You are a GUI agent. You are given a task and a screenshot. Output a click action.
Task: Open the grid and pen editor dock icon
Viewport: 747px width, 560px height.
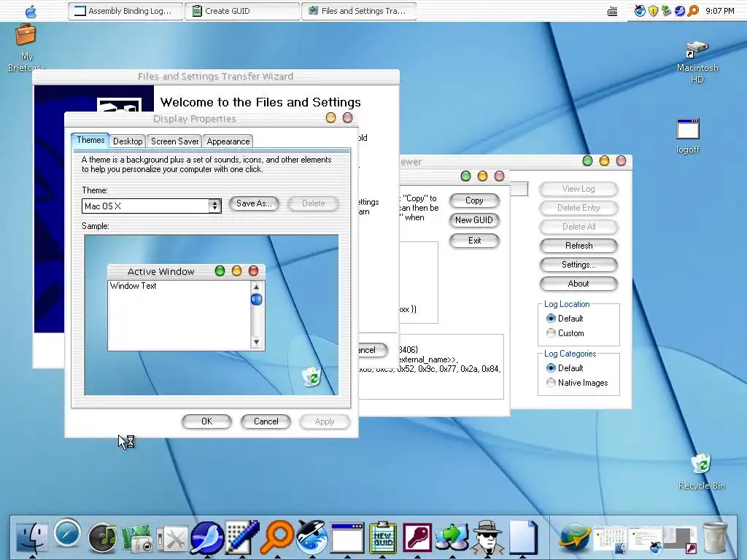242,537
